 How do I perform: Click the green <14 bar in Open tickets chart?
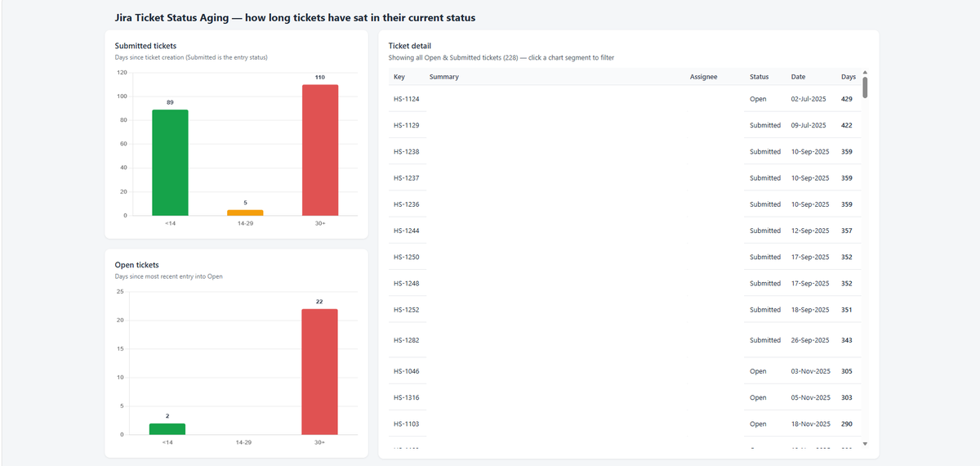point(167,428)
